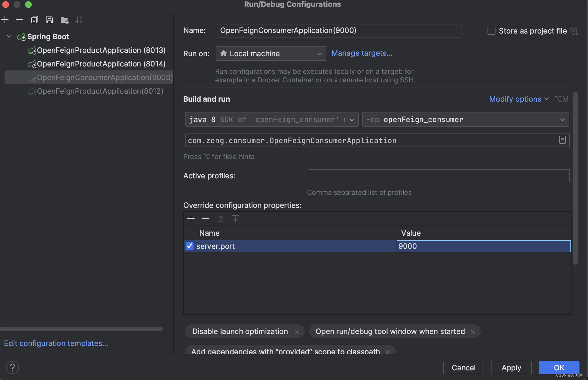Open the help question mark icon
Viewport: 588px width, 380px height.
12,367
